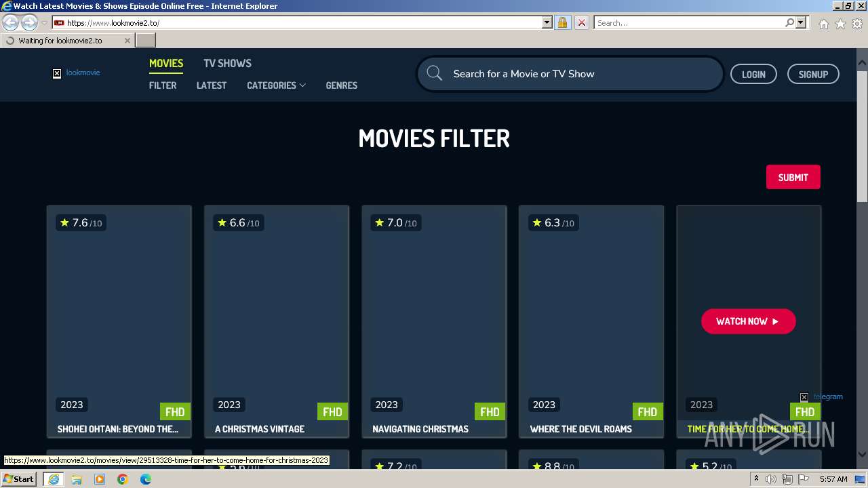
Task: Launch Microsoft Edge from the taskbar
Action: click(146, 479)
